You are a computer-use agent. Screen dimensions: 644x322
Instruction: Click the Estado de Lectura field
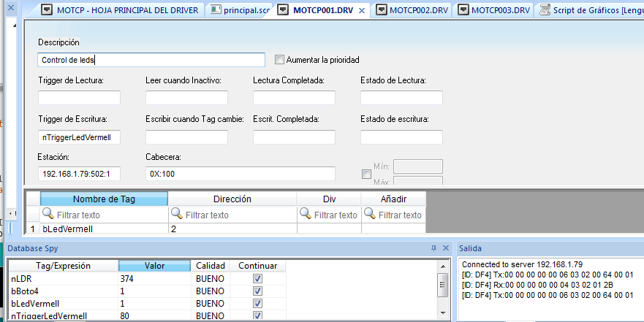[402, 98]
